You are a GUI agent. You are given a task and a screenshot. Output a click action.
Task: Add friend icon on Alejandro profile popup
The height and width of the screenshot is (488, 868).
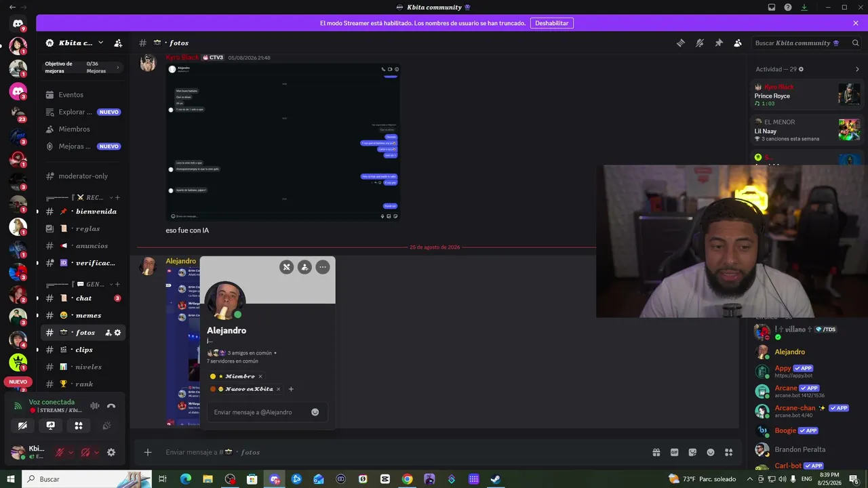(x=304, y=267)
